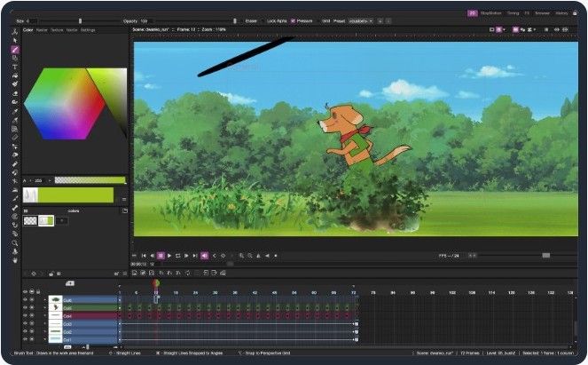Click the set key diamond in the playback bar
Image resolution: width=588 pixels, height=365 pixels.
tap(223, 256)
